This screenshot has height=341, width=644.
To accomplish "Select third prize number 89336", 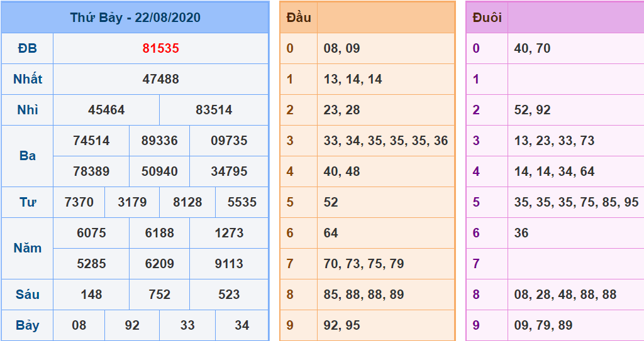I will click(x=159, y=141).
